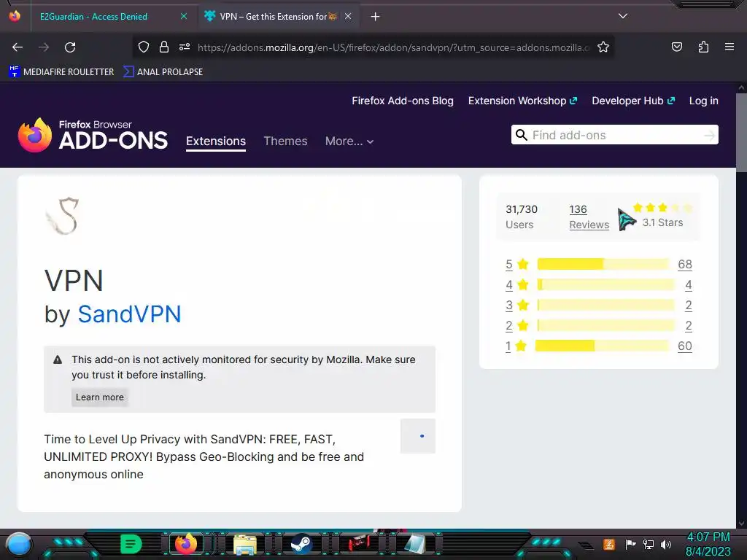
Task: Select the VPN – Get this Extension tab
Action: [x=278, y=16]
